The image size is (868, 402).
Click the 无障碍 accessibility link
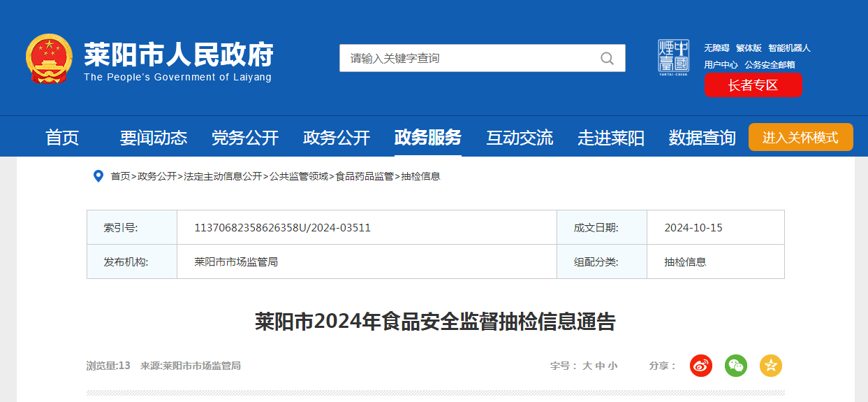pyautogui.click(x=716, y=48)
